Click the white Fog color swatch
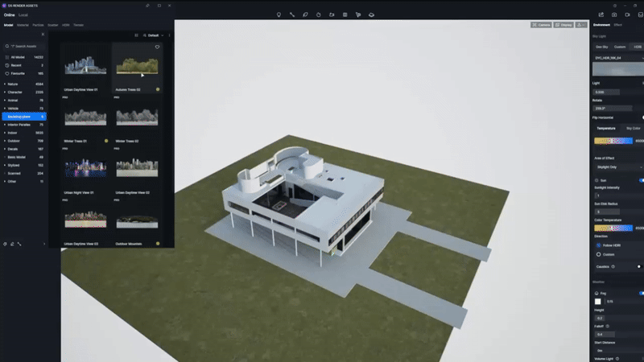 tap(598, 302)
